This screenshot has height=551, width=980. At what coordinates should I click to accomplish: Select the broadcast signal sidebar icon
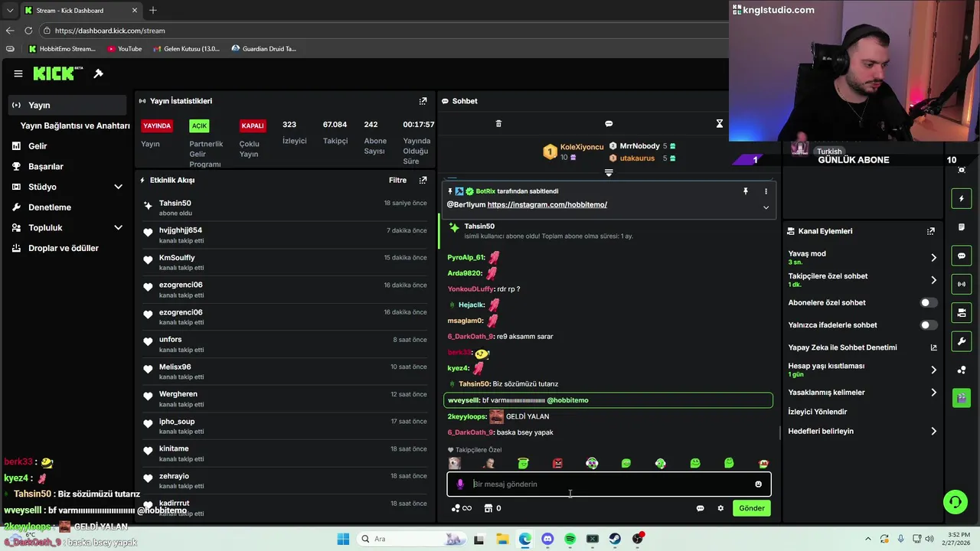coord(962,284)
